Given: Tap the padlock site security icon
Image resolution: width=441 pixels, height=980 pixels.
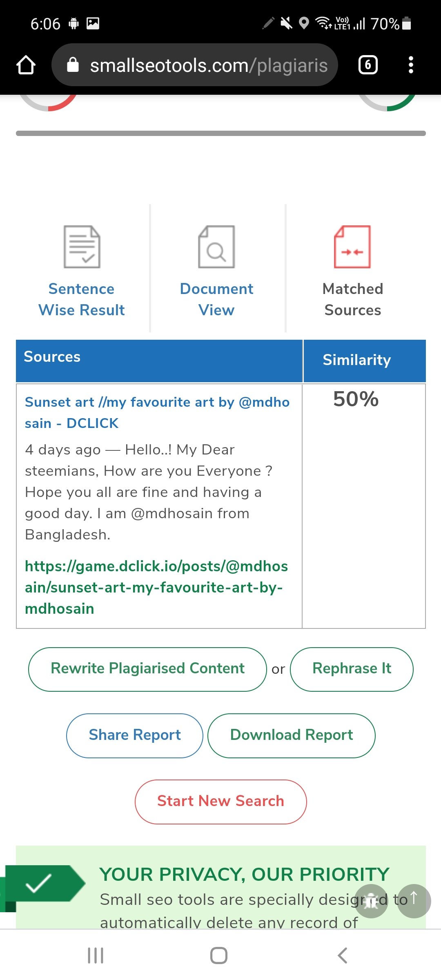Looking at the screenshot, I should [73, 65].
